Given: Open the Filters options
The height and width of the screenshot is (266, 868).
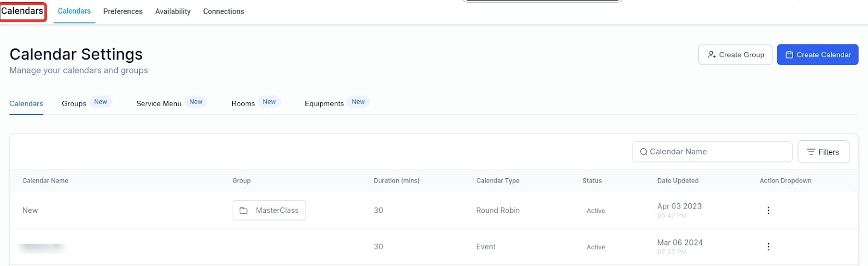Looking at the screenshot, I should click(823, 152).
